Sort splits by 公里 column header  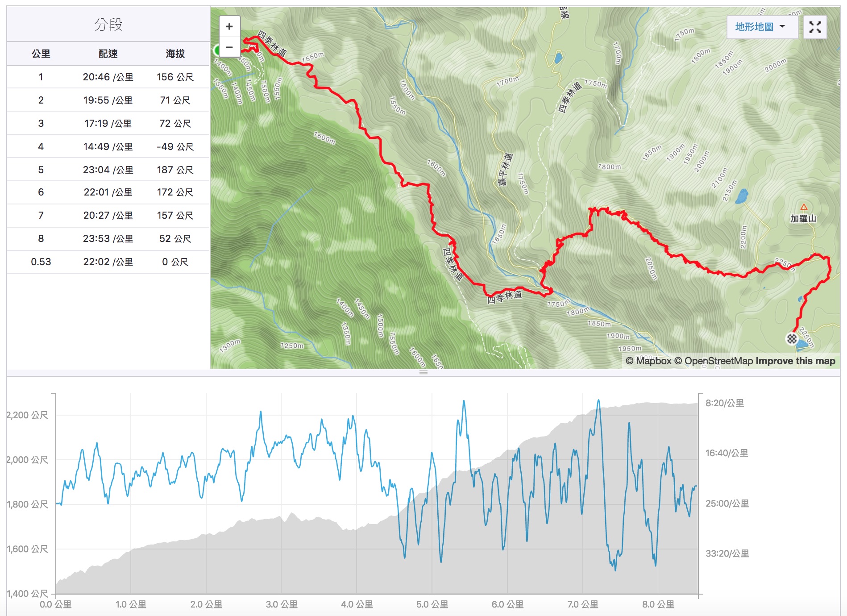tap(41, 54)
